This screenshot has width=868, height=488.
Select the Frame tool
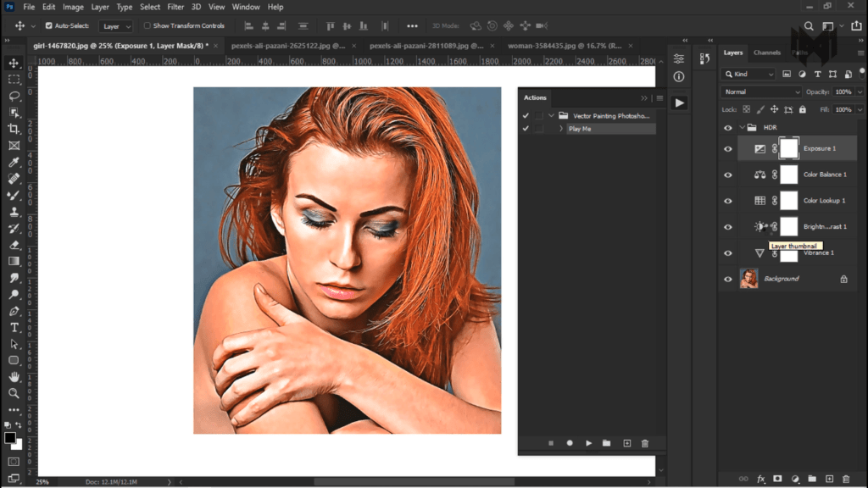pyautogui.click(x=14, y=146)
